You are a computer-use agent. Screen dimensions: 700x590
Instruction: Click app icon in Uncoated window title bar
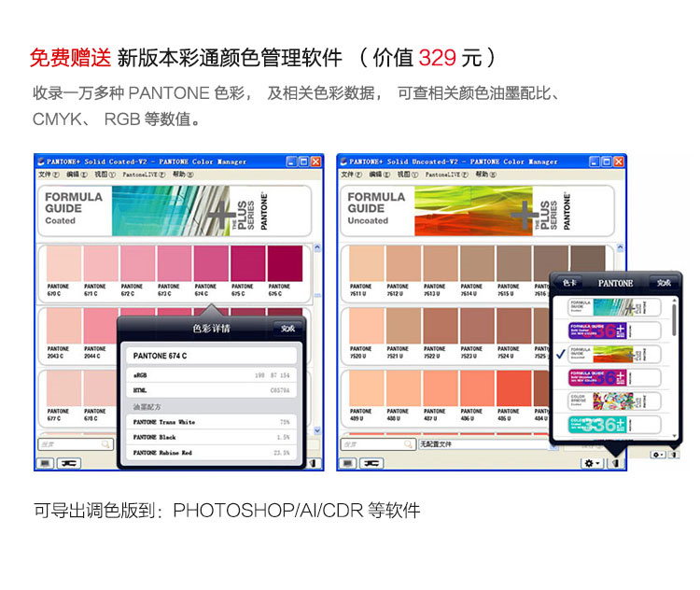click(343, 162)
